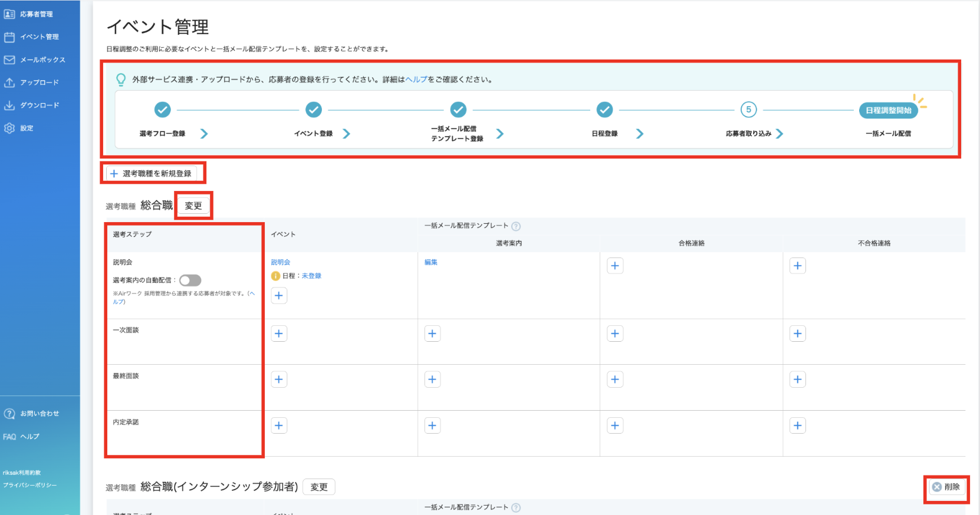Add 不合格連絡 template for 最終面談
The image size is (980, 515).
pos(798,379)
